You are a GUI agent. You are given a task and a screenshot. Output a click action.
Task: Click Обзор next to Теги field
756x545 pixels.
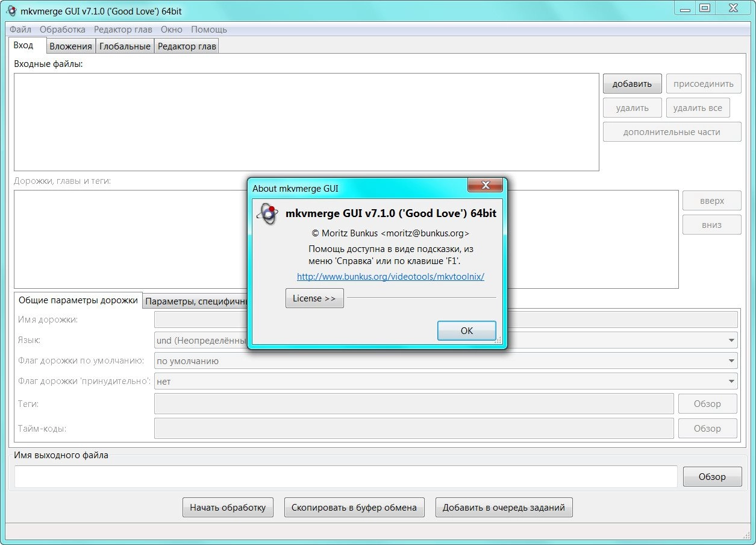pos(707,404)
